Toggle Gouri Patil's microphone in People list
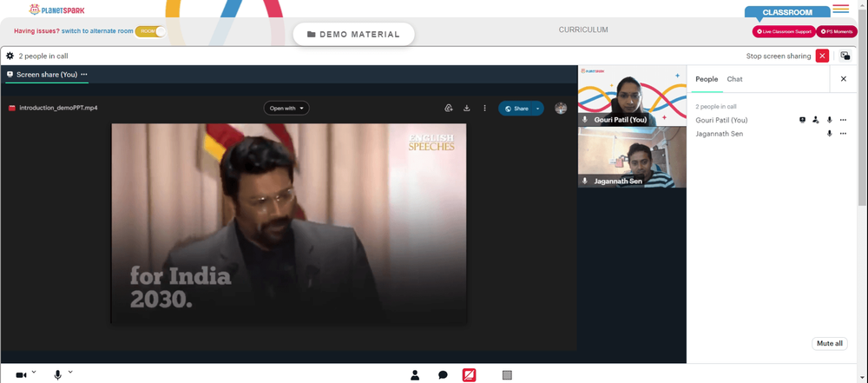Image resolution: width=868 pixels, height=383 pixels. coord(829,120)
